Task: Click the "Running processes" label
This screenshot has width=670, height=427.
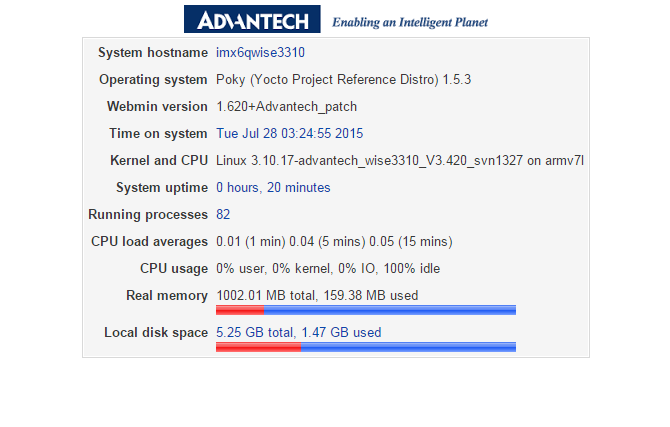Action: [x=148, y=214]
